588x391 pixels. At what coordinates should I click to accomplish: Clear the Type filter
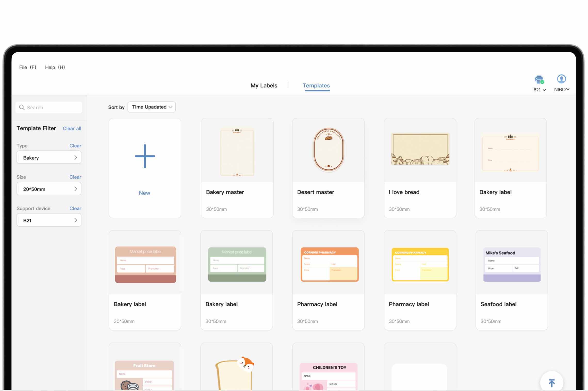(75, 146)
